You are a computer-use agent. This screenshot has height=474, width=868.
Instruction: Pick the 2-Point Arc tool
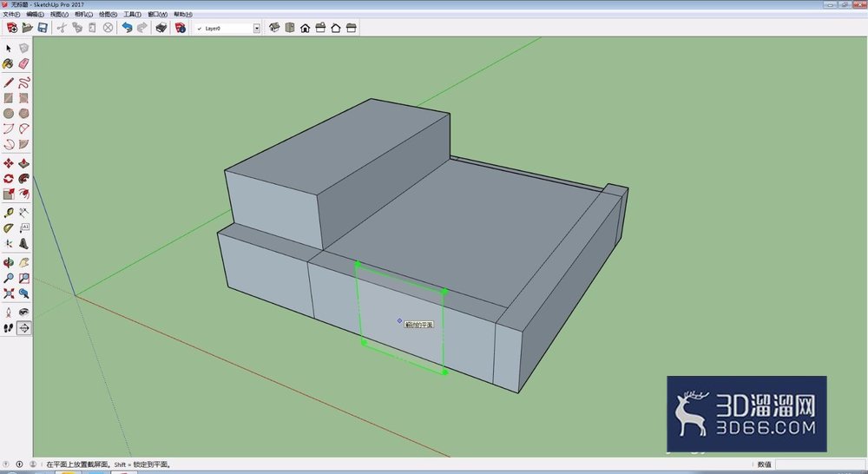[x=23, y=129]
